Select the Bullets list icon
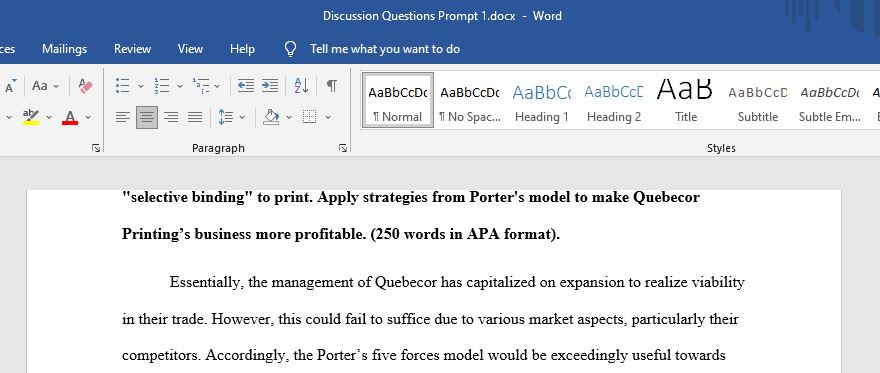 [x=122, y=86]
